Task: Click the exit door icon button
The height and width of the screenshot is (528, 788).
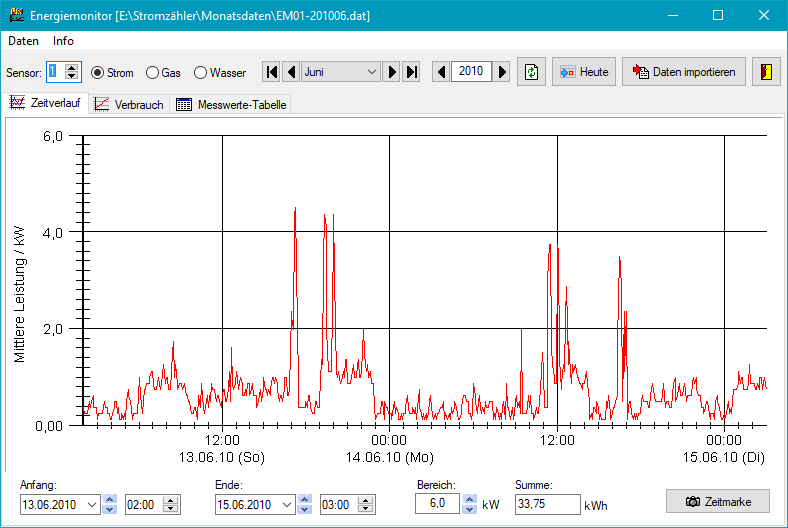Action: point(766,72)
